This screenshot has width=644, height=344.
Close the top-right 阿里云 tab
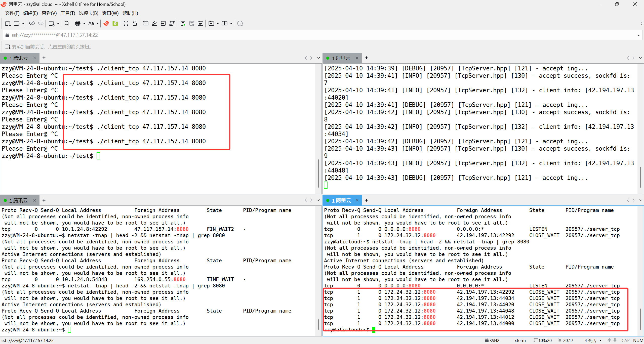(357, 58)
